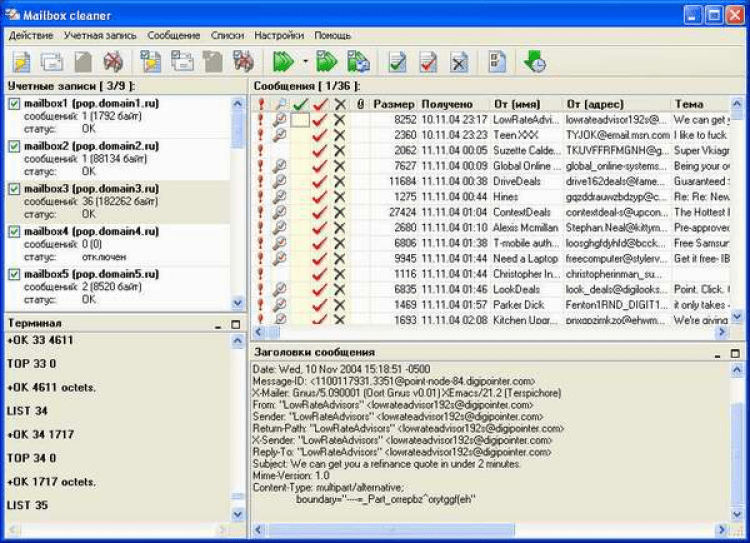Viewport: 750px width, 543px height.
Task: Click the document with red checkmark icon
Action: tap(428, 62)
